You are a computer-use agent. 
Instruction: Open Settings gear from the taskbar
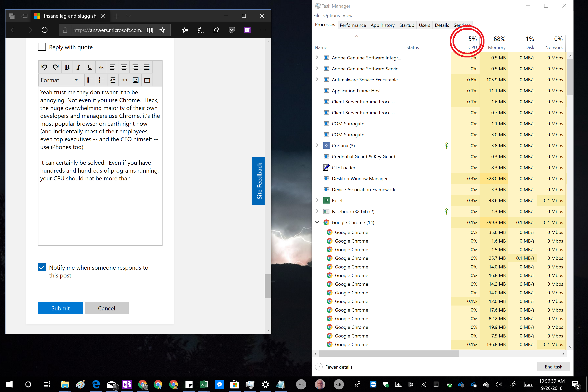click(265, 384)
